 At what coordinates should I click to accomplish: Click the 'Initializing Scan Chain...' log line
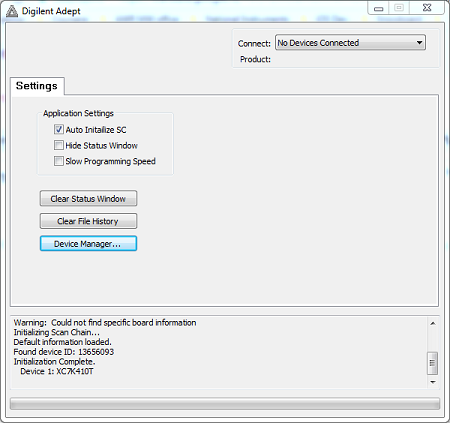point(56,332)
